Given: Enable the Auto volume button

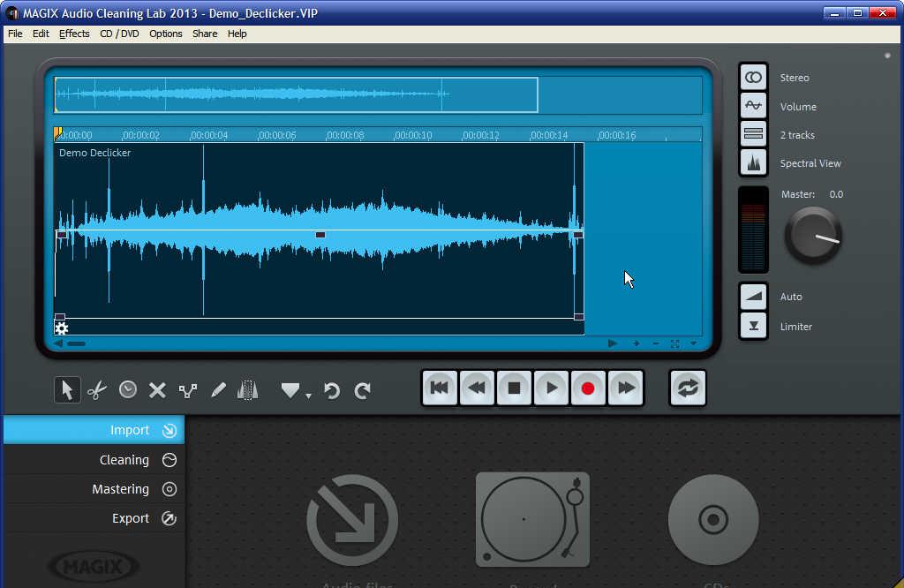Looking at the screenshot, I should (x=754, y=297).
